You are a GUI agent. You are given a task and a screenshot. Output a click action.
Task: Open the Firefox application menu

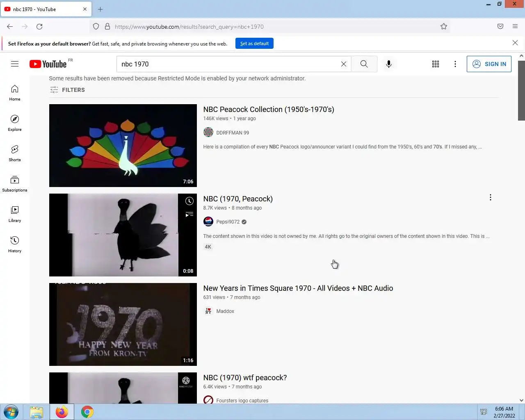click(515, 27)
